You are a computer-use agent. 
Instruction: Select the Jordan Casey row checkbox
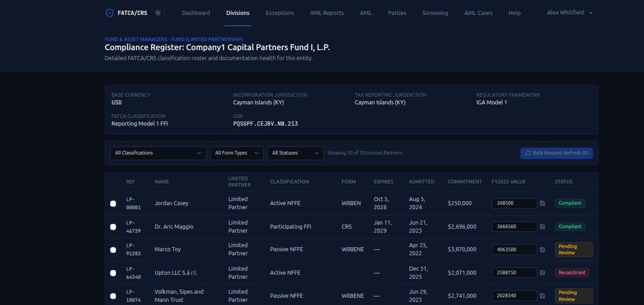click(113, 204)
